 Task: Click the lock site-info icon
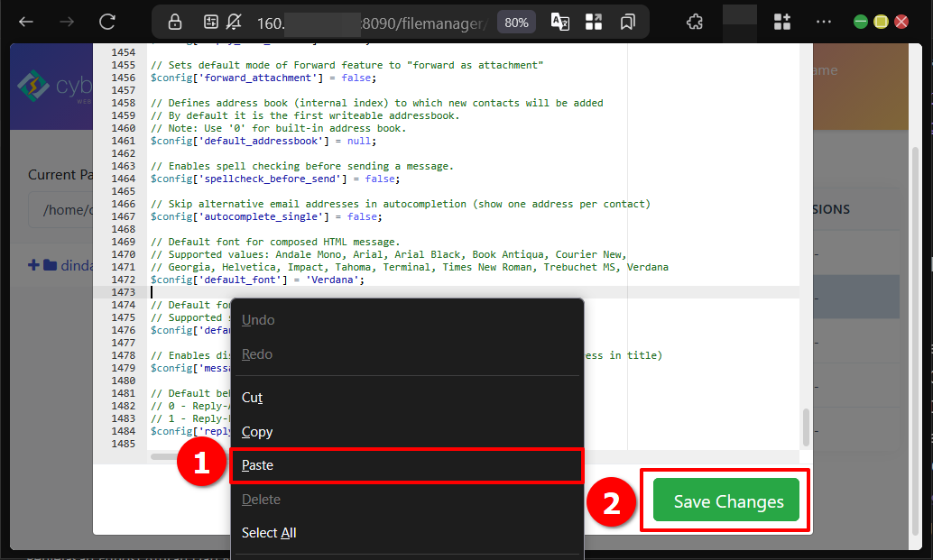(x=175, y=22)
